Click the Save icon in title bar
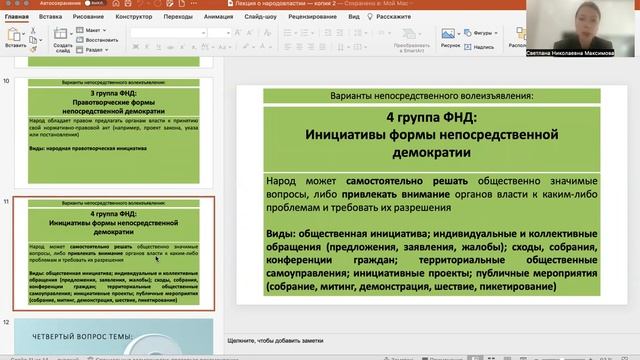Viewport: 640px width, 360px height. tap(128, 3)
